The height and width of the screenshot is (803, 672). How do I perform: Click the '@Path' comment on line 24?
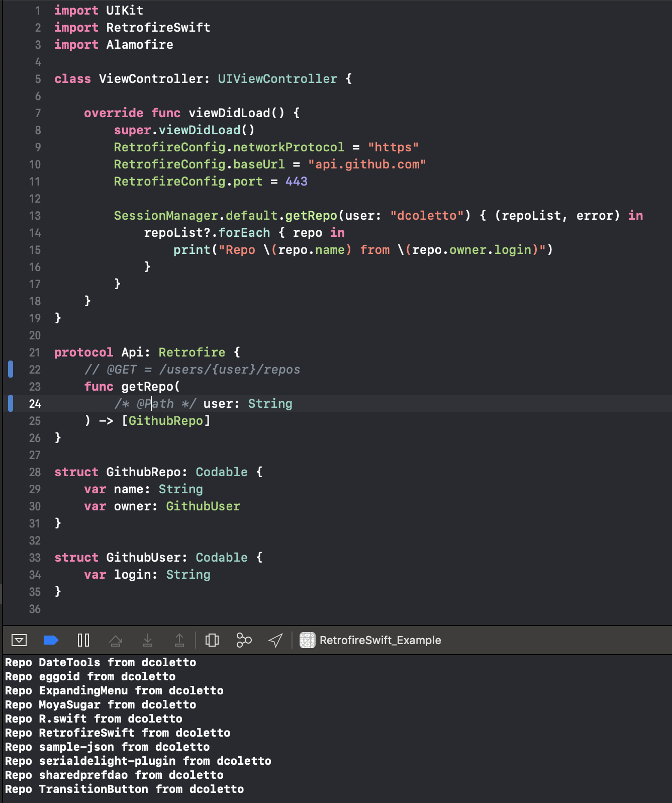[x=155, y=404]
